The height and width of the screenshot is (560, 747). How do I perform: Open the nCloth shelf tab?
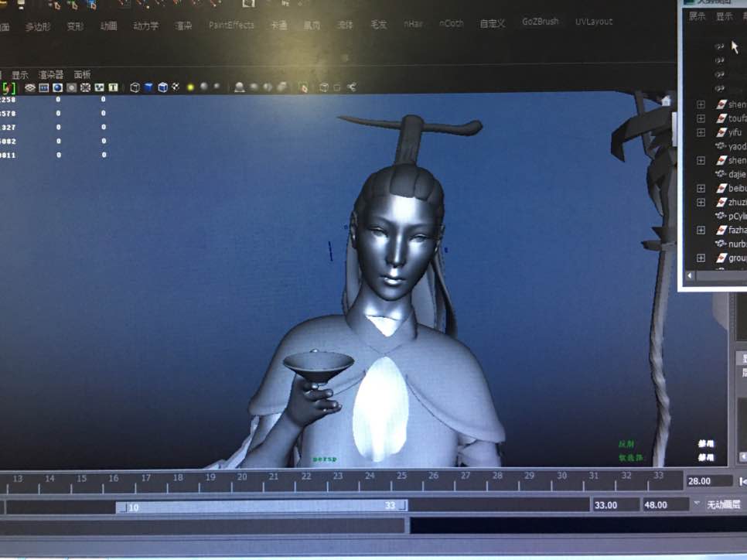[x=451, y=23]
